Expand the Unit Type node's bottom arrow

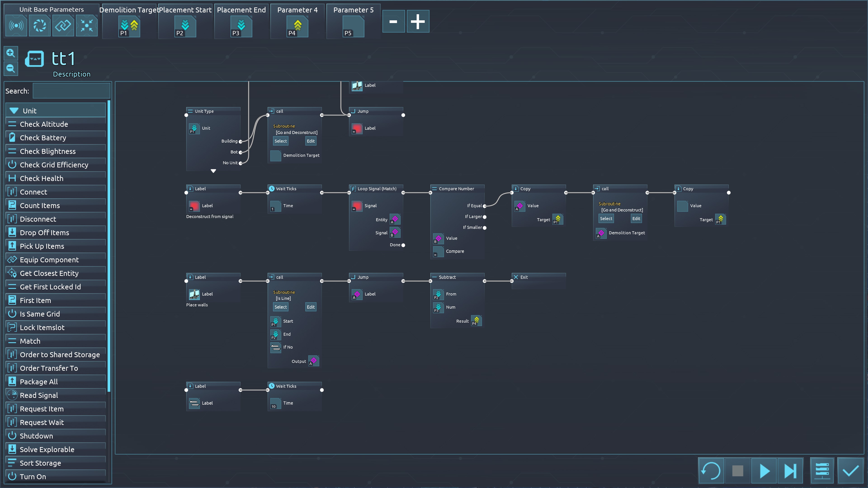point(213,171)
